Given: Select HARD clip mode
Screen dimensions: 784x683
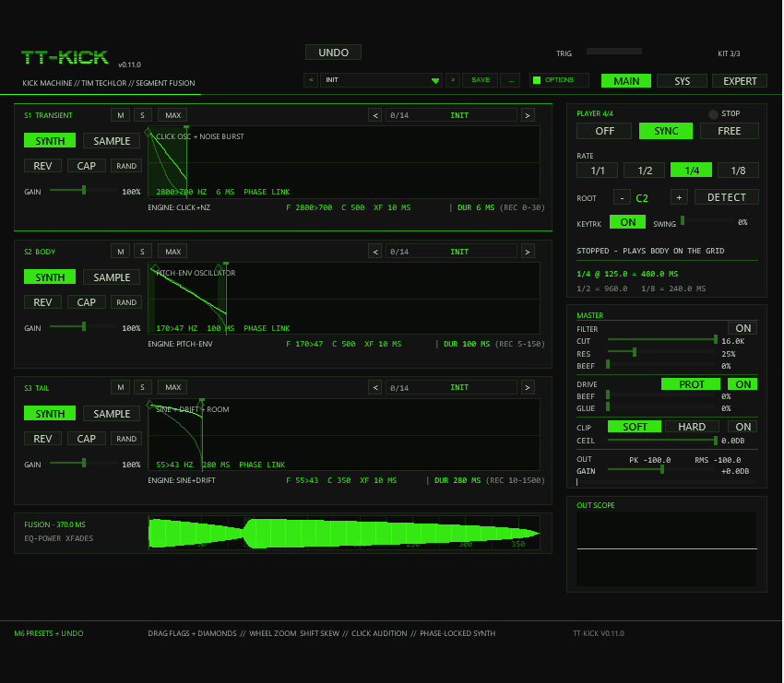Looking at the screenshot, I should pos(692,427).
